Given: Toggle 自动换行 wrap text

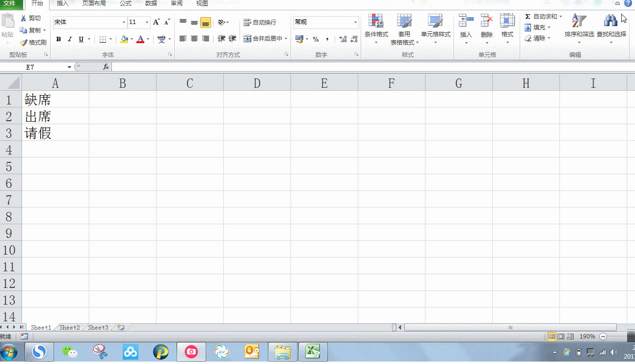Looking at the screenshot, I should click(260, 22).
